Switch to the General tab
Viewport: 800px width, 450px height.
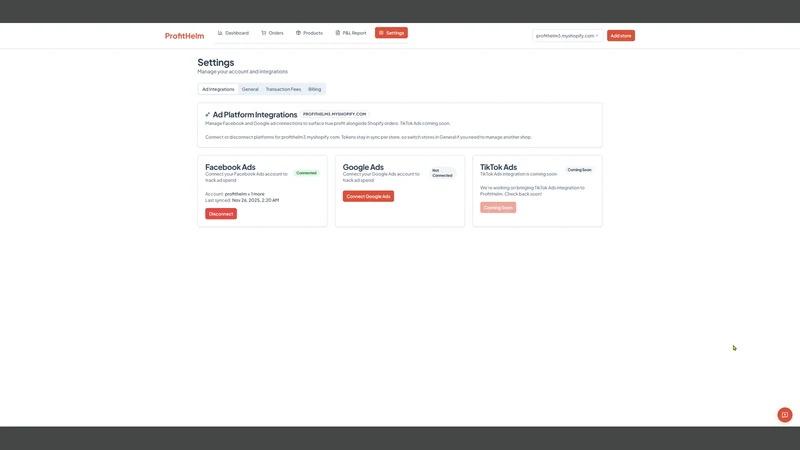click(x=250, y=89)
